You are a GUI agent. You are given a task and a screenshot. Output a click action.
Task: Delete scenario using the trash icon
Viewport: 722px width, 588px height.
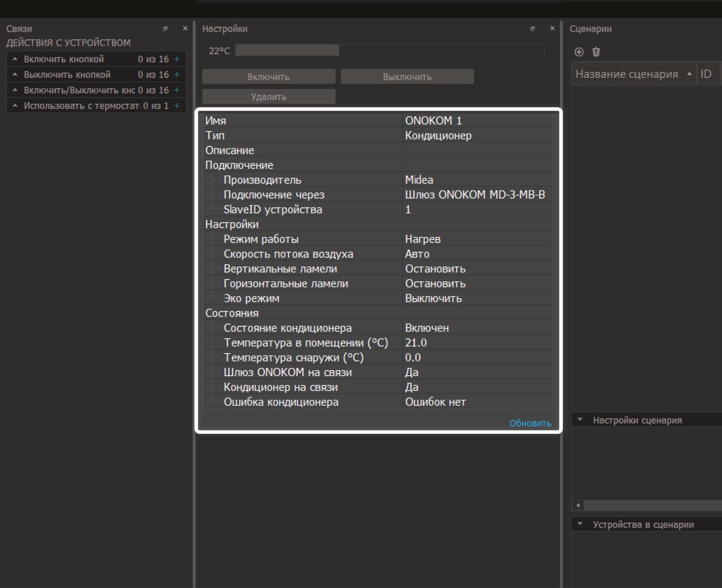596,52
